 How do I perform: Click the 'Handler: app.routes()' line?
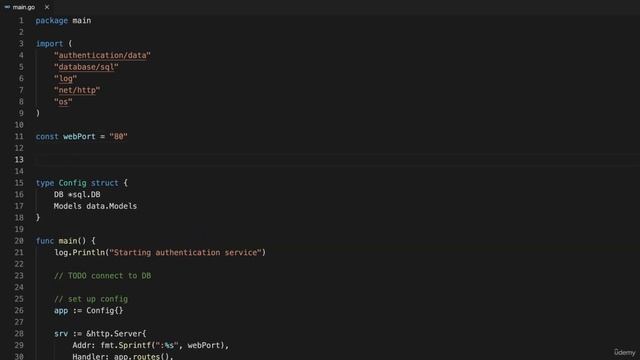pyautogui.click(x=123, y=356)
